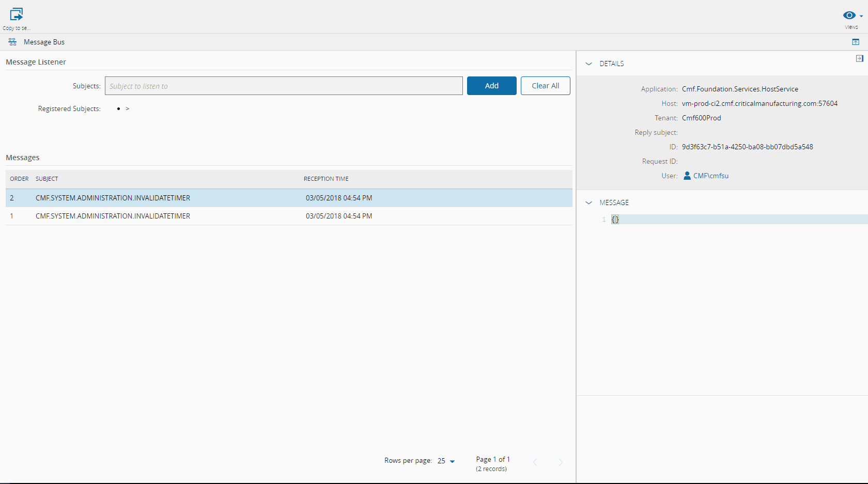
Task: Click the Message Bus network icon
Action: pos(12,42)
